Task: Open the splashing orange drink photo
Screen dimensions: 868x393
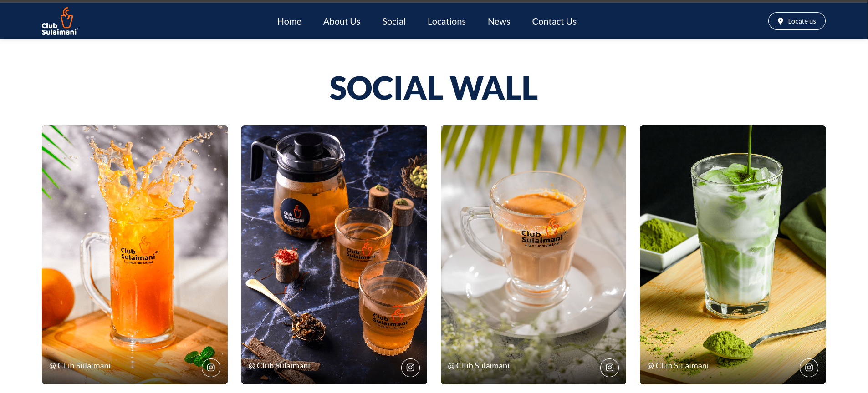Action: tap(135, 255)
